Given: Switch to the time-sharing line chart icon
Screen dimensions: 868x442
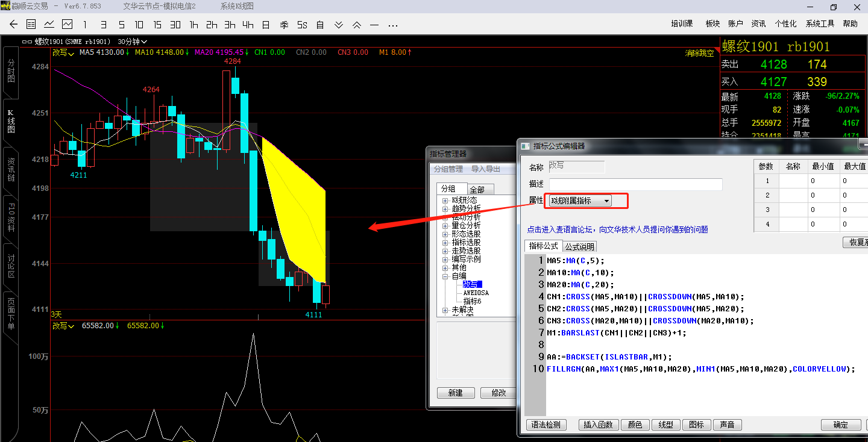Looking at the screenshot, I should tap(49, 25).
